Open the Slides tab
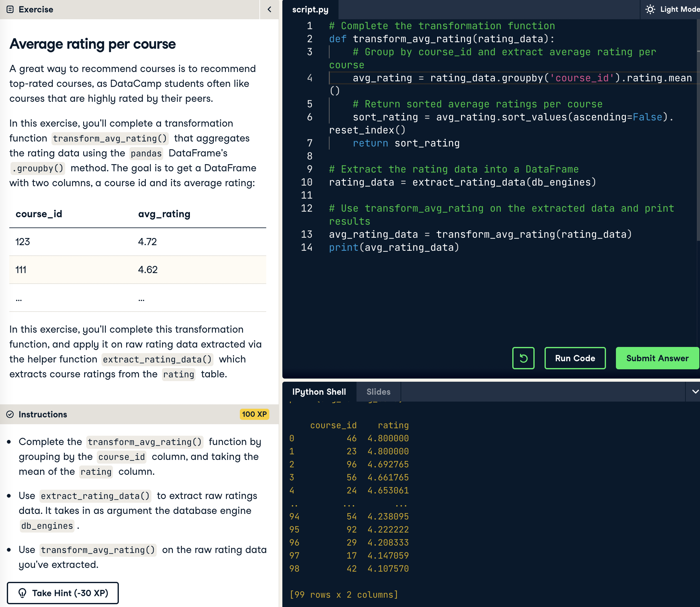Screen dimensions: 700x607 pos(378,392)
